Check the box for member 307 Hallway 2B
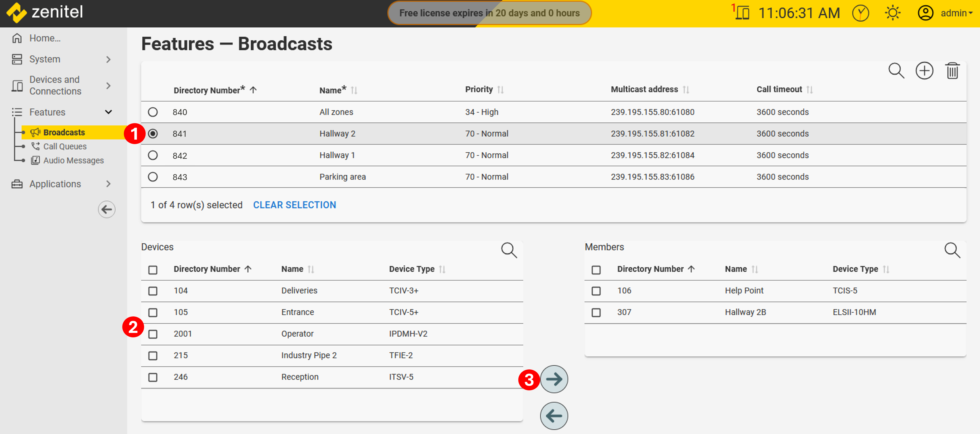 [x=596, y=312]
